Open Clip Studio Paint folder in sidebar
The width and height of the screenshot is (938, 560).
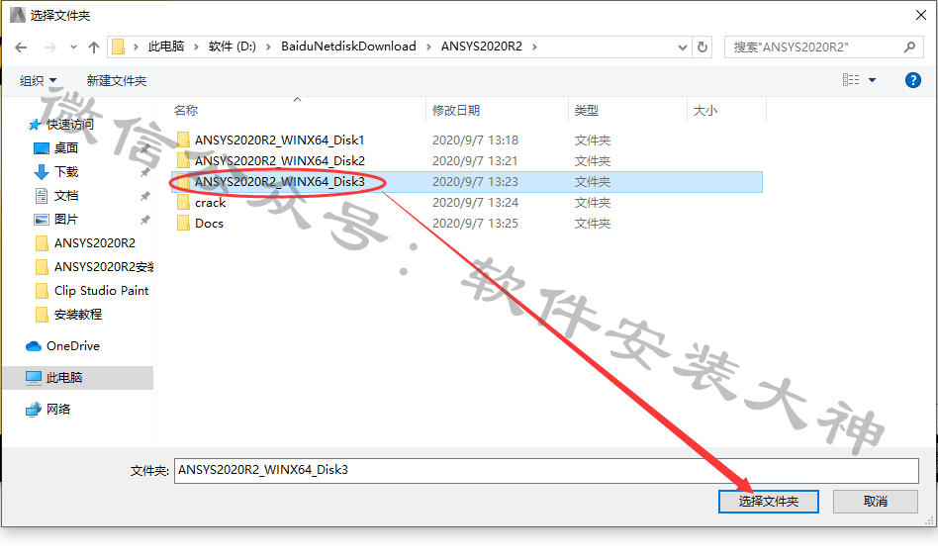coord(101,291)
